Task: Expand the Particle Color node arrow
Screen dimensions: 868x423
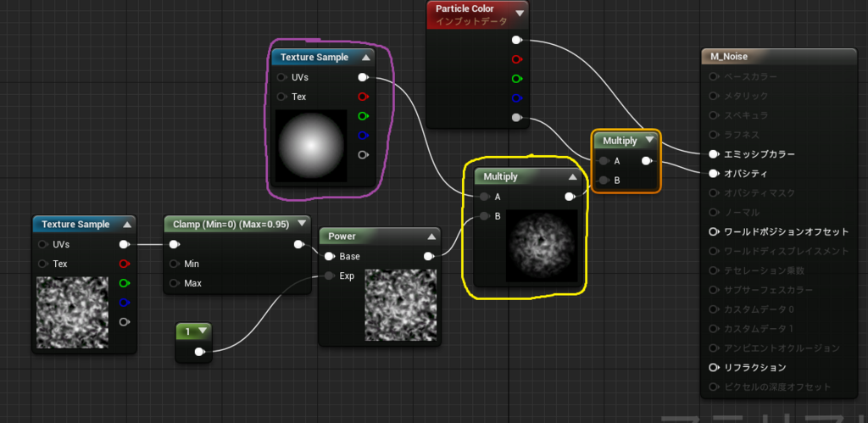Action: (x=520, y=14)
